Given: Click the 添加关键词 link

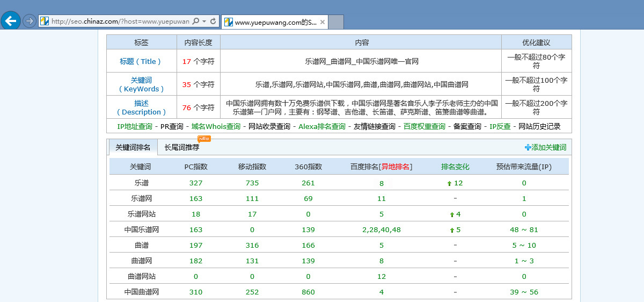Looking at the screenshot, I should (x=548, y=147).
